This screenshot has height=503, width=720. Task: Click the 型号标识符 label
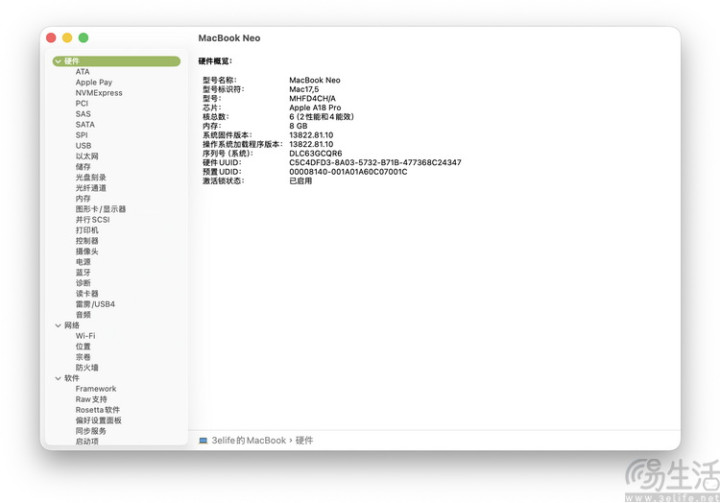click(x=224, y=89)
